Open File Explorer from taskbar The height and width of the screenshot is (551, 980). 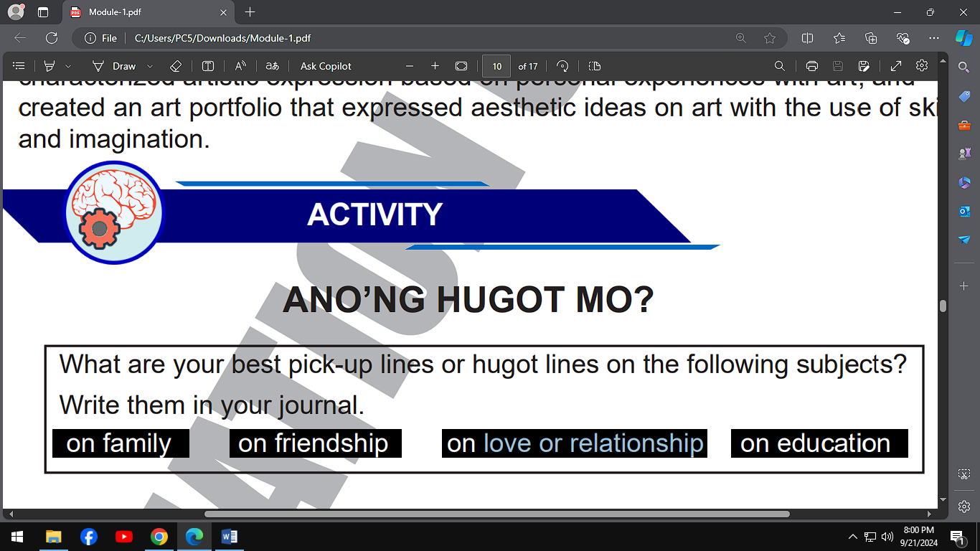53,537
